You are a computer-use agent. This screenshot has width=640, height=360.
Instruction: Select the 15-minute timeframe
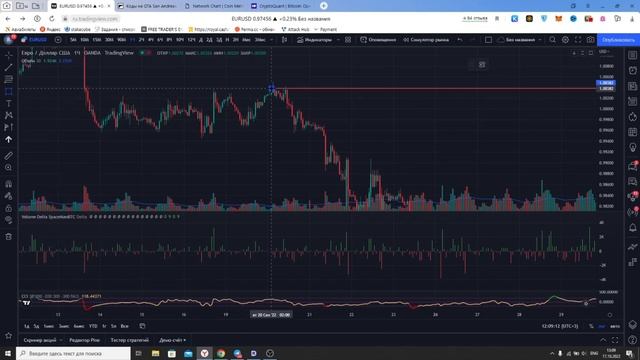pos(97,40)
